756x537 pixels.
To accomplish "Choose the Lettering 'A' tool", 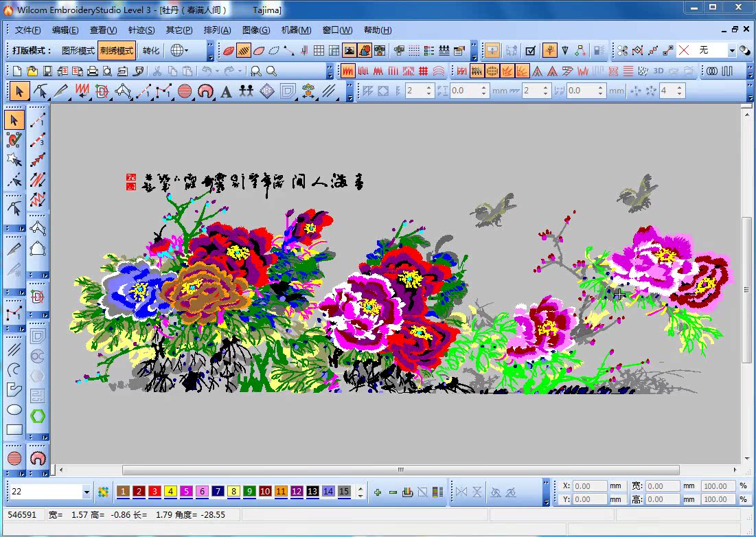I will (226, 91).
